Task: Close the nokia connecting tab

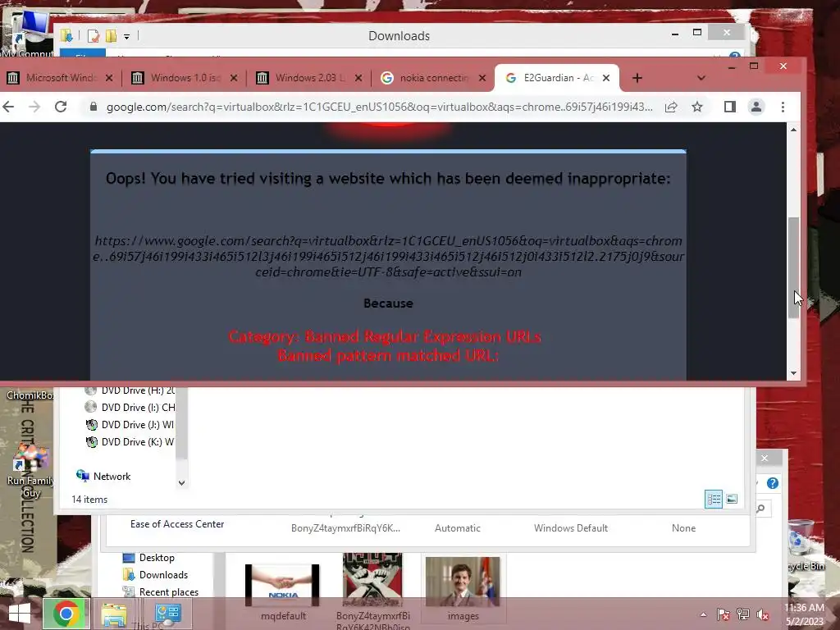Action: click(482, 78)
